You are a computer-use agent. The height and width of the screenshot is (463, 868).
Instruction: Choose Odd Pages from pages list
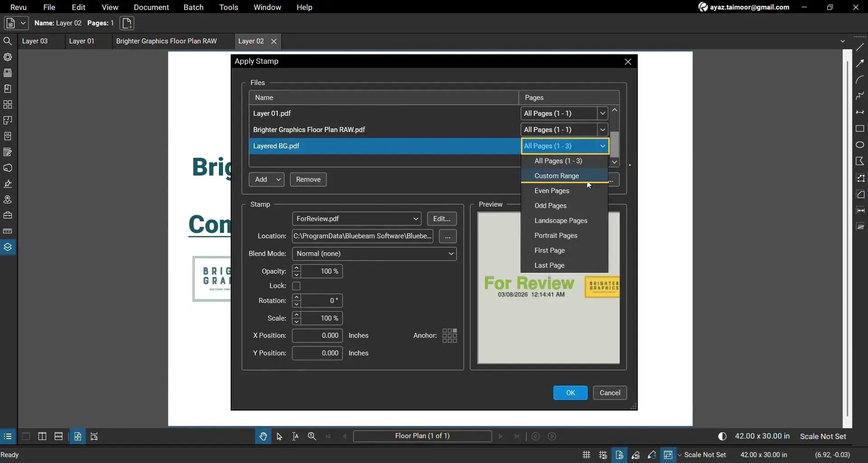(x=564, y=206)
